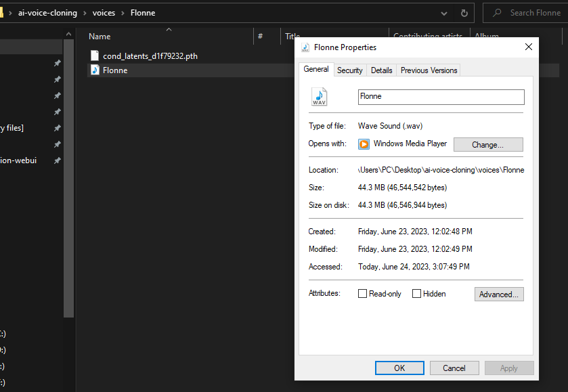
Task: Expand the chevron after ai-voice-cloning breadcrumb
Action: click(85, 13)
